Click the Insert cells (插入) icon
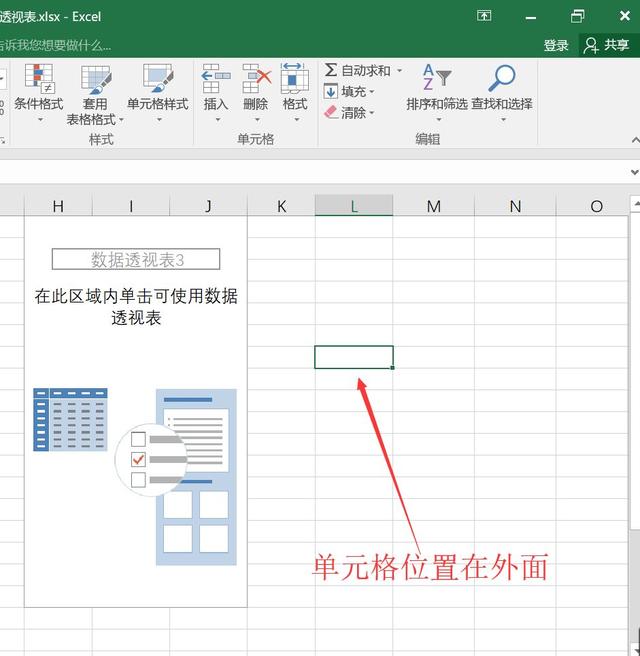 (x=216, y=78)
